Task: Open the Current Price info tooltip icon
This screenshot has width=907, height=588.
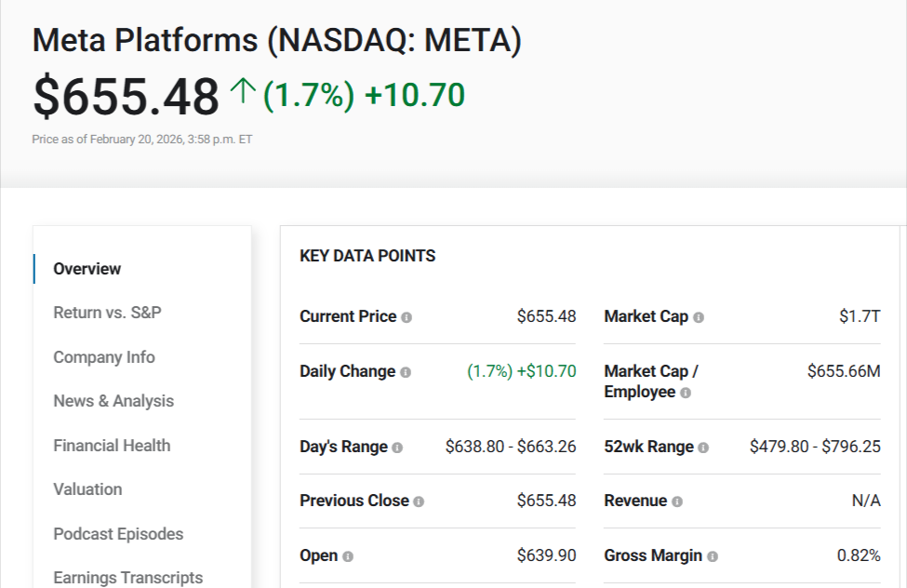Action: [407, 316]
